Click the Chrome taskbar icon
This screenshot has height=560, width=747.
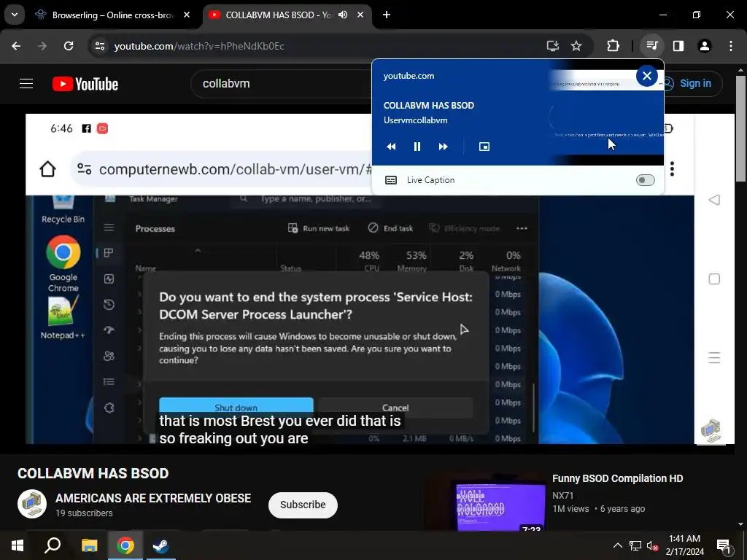125,545
